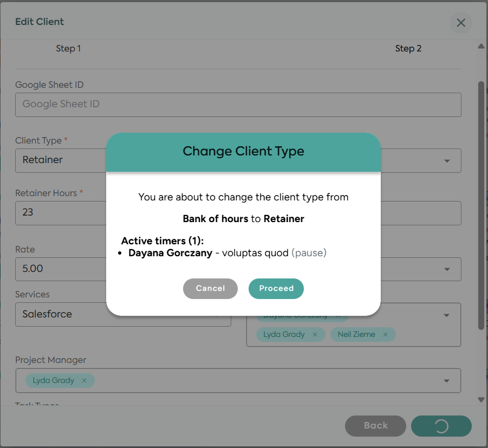Go to Step 1
The image size is (488, 448).
68,49
